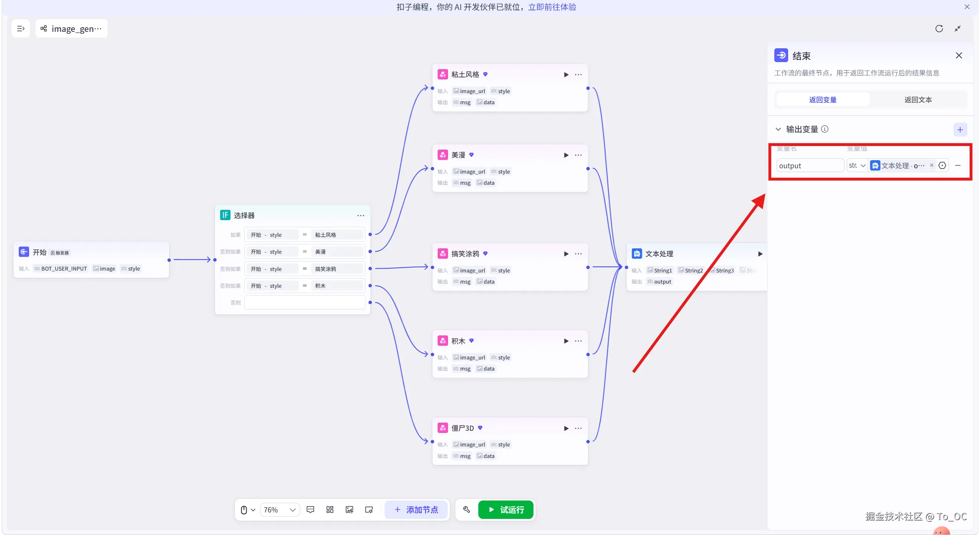The width and height of the screenshot is (980, 535).
Task: Click the 文本处理 node icon
Action: 636,253
